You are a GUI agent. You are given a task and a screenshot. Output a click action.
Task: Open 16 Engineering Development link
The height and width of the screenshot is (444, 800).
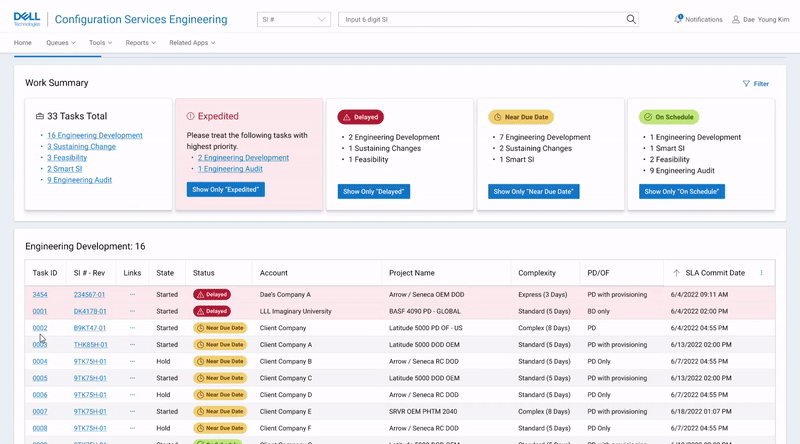95,135
